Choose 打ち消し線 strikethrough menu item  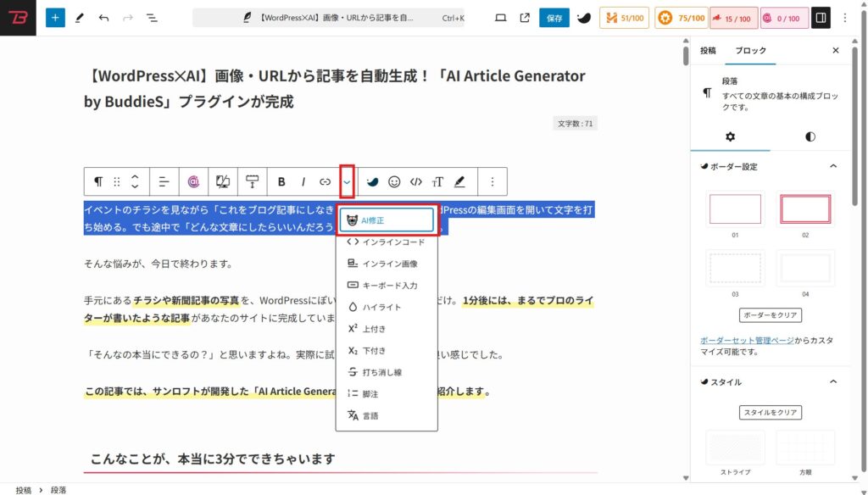pos(387,372)
